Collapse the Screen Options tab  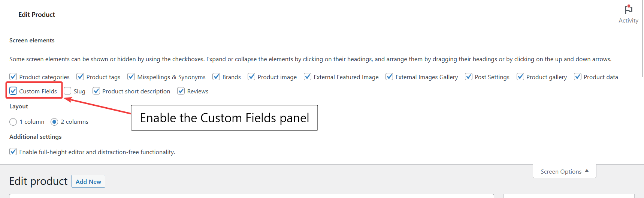(564, 171)
